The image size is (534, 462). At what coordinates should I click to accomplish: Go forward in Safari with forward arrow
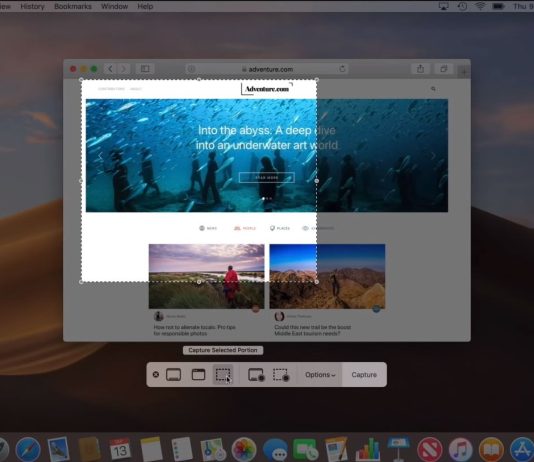tap(124, 69)
